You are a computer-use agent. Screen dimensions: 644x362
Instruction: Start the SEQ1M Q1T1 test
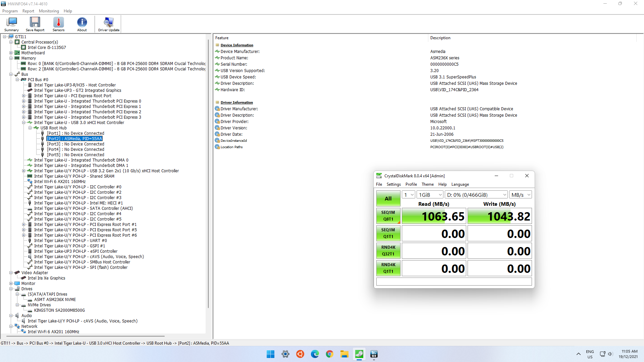pos(388,233)
